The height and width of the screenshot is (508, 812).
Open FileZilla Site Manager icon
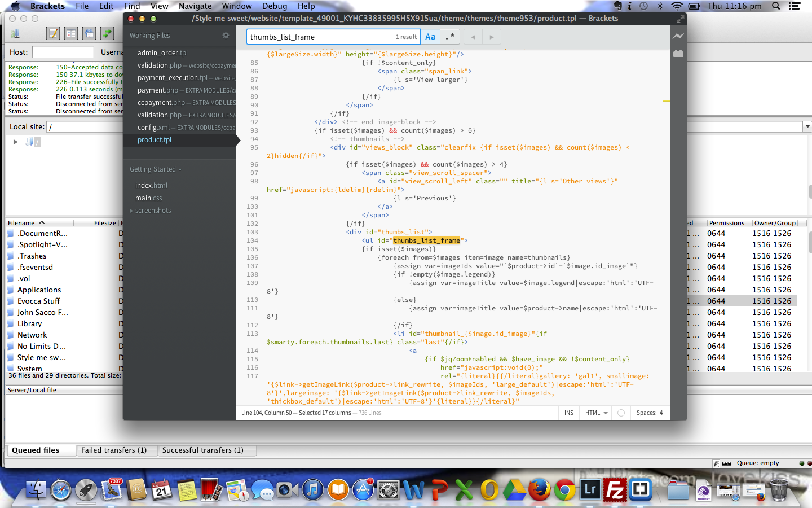coord(15,34)
